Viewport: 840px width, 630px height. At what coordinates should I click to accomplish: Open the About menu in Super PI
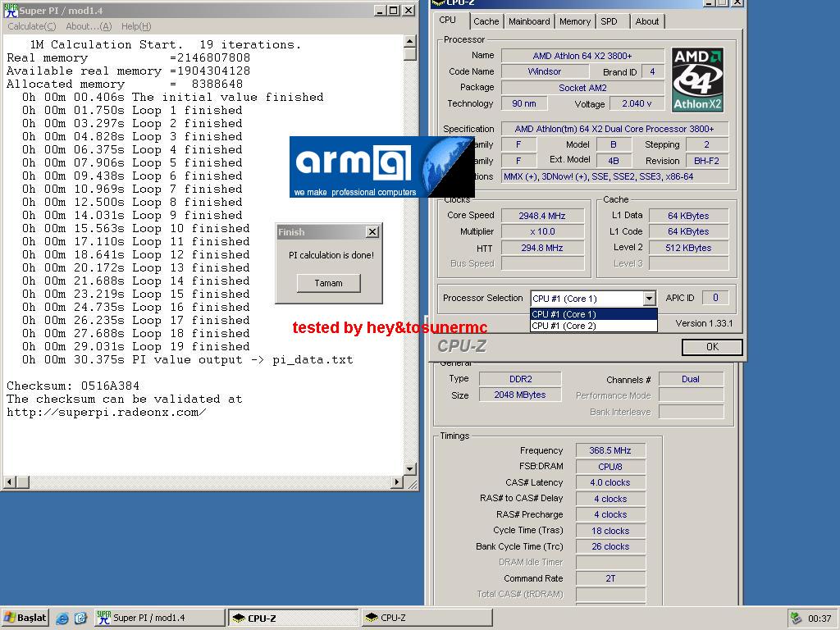pyautogui.click(x=89, y=26)
